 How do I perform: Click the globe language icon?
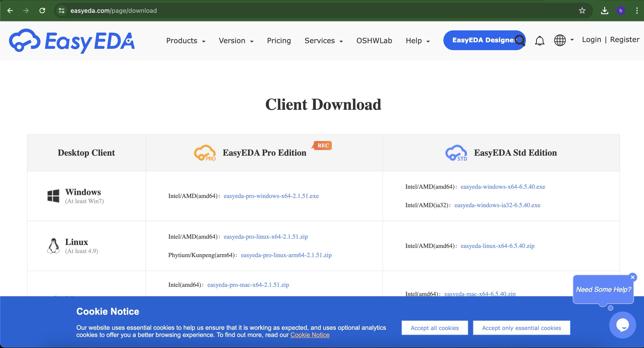coord(560,40)
